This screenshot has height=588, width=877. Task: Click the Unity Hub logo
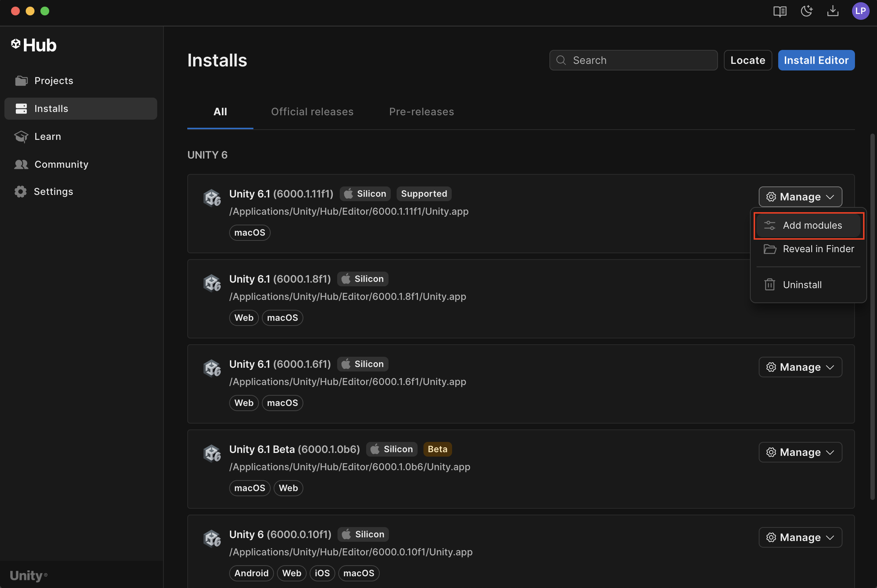click(x=34, y=46)
